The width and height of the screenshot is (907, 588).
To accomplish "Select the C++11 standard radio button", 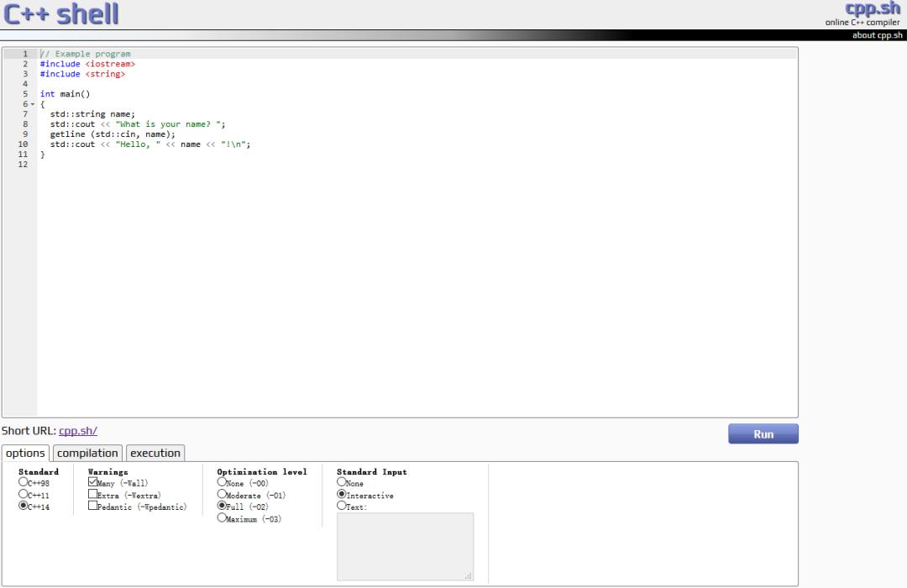I will [x=24, y=494].
